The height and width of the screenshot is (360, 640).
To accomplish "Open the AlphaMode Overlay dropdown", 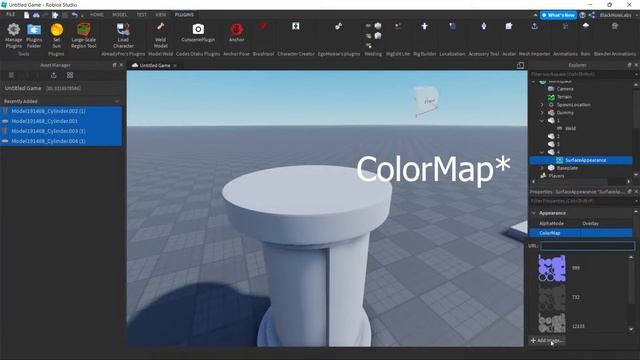I will pos(607,223).
